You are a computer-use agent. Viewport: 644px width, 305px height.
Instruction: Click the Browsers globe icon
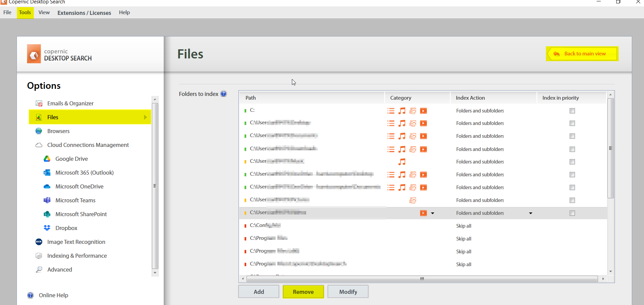39,131
